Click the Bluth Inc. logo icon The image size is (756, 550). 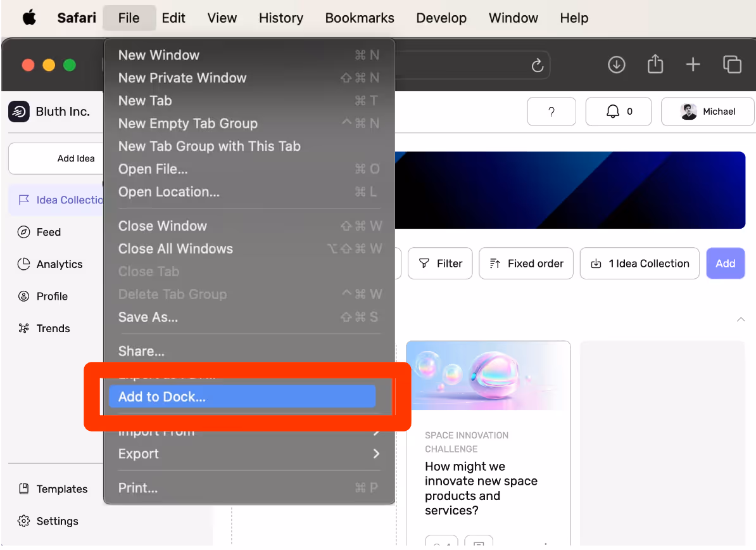[19, 112]
